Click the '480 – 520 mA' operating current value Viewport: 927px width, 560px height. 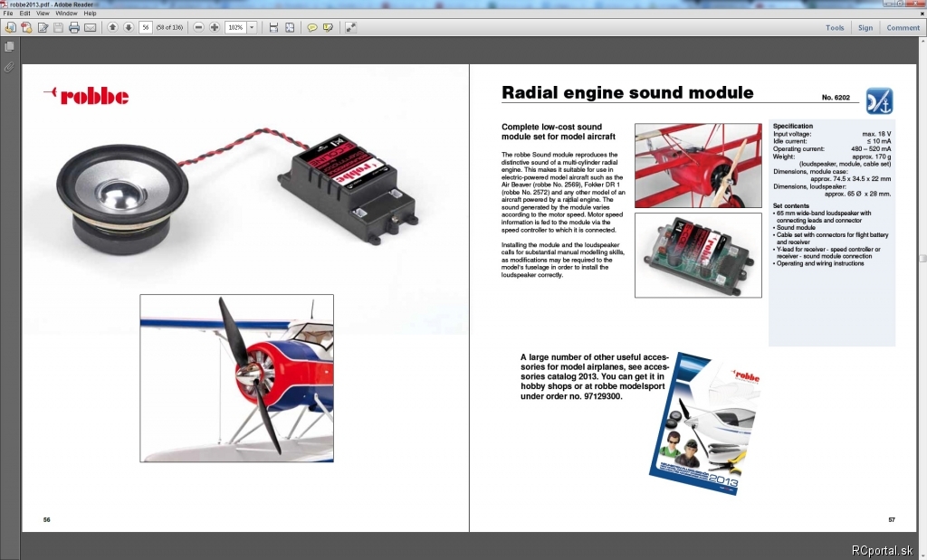click(871, 149)
